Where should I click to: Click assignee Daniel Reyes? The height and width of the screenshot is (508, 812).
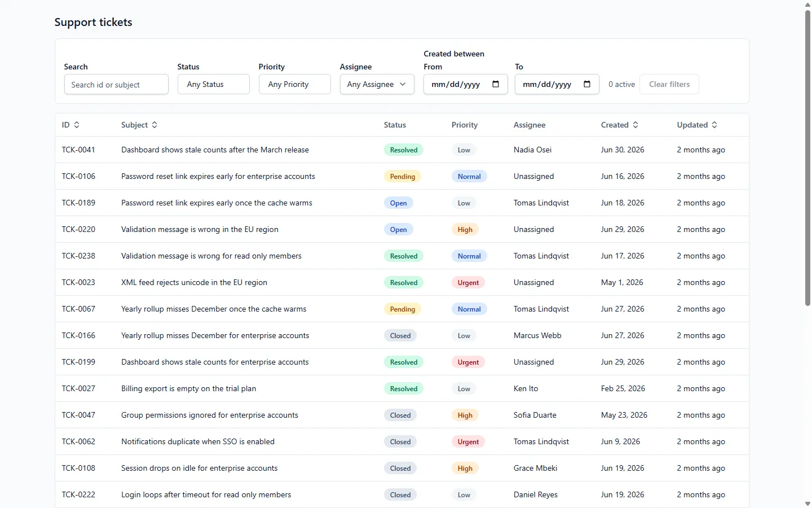[x=536, y=494]
